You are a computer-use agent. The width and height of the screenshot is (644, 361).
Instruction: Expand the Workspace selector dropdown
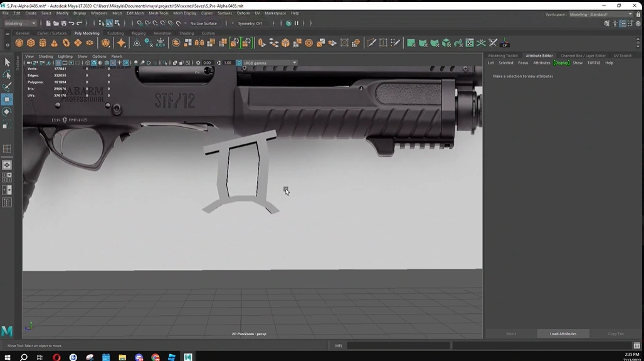(600, 14)
